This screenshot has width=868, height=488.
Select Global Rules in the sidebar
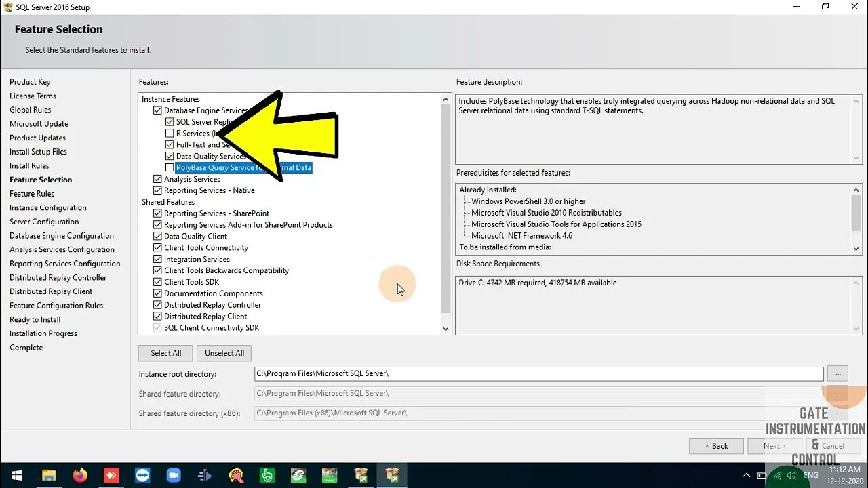click(31, 110)
